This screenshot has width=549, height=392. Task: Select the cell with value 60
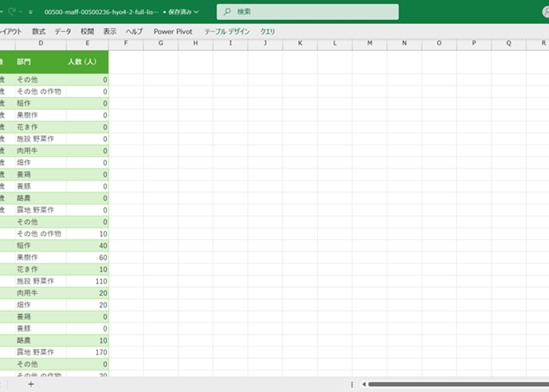(87, 258)
